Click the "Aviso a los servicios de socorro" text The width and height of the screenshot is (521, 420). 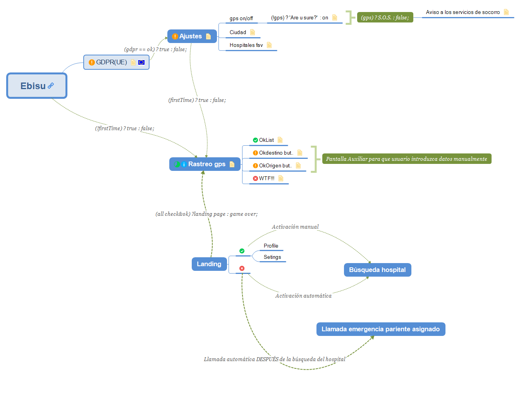pyautogui.click(x=463, y=12)
